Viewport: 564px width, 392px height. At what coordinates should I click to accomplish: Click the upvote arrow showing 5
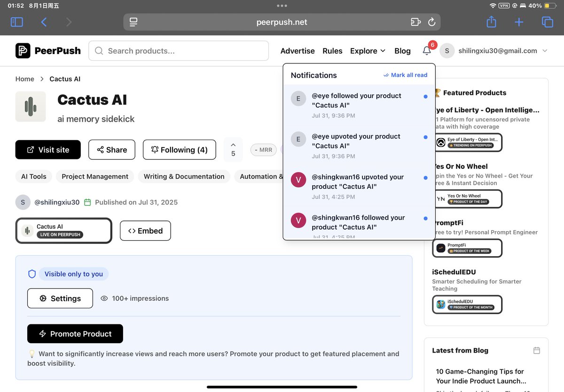(x=233, y=149)
